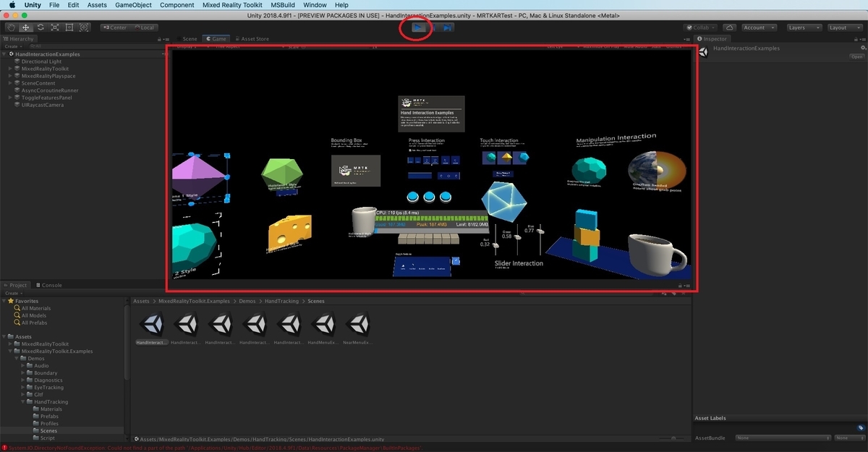Collapse the Favorites group
Screen dimensions: 868x452
[5, 301]
